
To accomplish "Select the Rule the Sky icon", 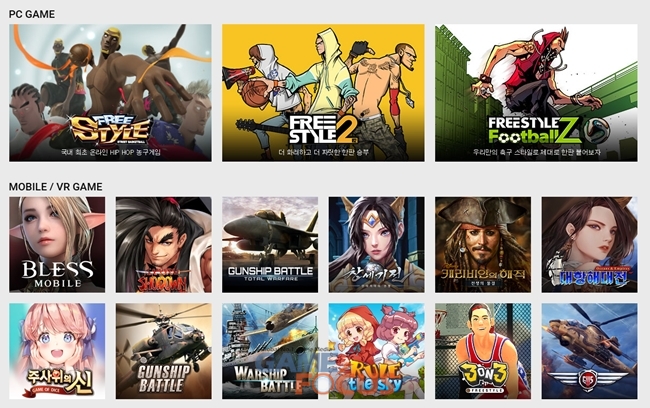I will [377, 351].
